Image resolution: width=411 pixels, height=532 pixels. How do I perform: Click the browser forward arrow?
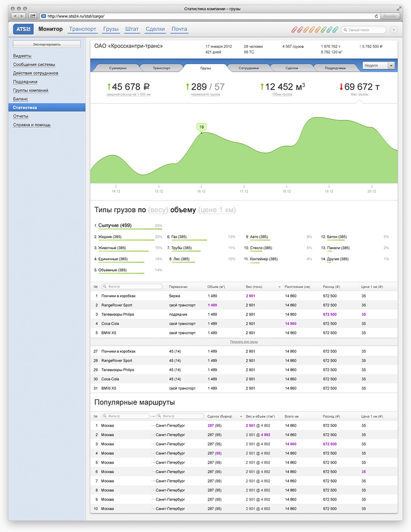coord(22,16)
